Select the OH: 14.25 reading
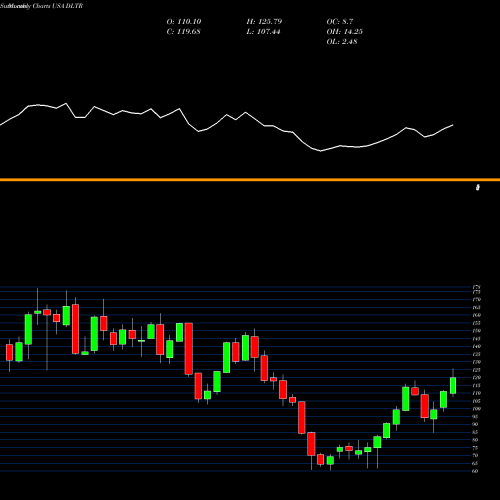Viewport: 500px width, 500px height. pos(345,31)
